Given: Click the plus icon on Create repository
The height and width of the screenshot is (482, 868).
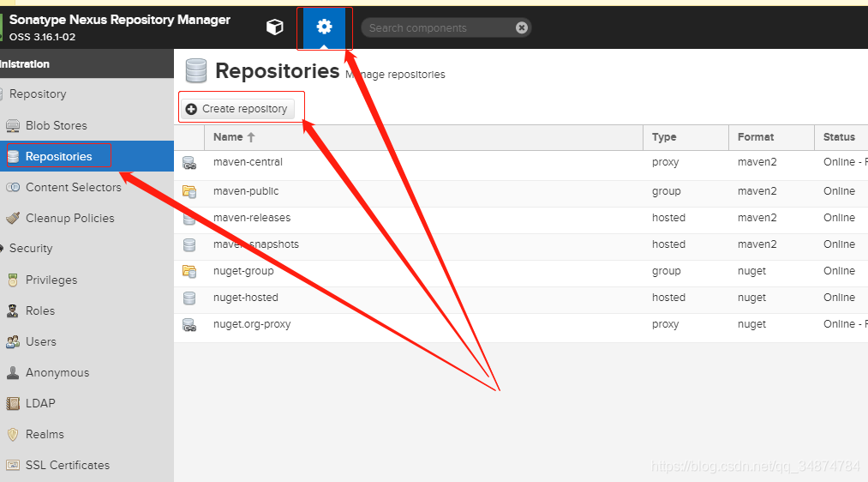Looking at the screenshot, I should tap(191, 109).
